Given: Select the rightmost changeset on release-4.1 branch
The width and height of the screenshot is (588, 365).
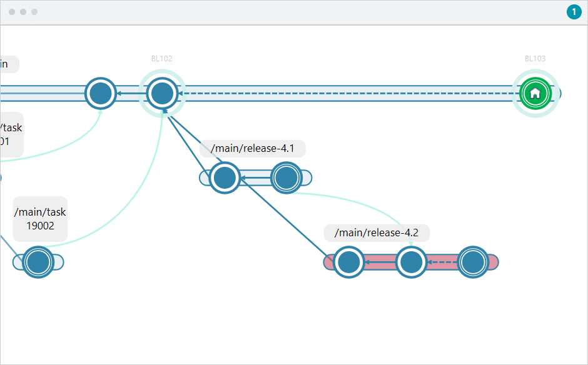Looking at the screenshot, I should (286, 177).
